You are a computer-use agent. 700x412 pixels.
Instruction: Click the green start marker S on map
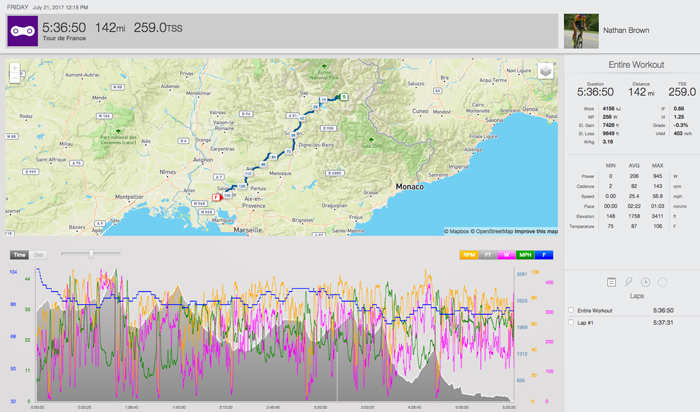click(x=343, y=96)
